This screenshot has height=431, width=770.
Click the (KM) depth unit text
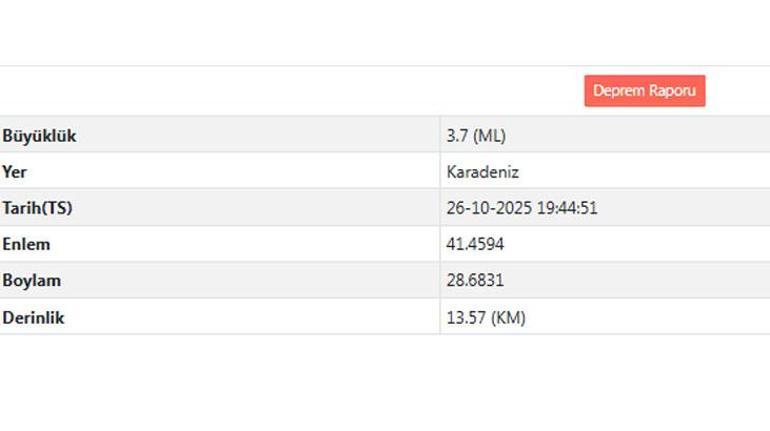tap(507, 318)
